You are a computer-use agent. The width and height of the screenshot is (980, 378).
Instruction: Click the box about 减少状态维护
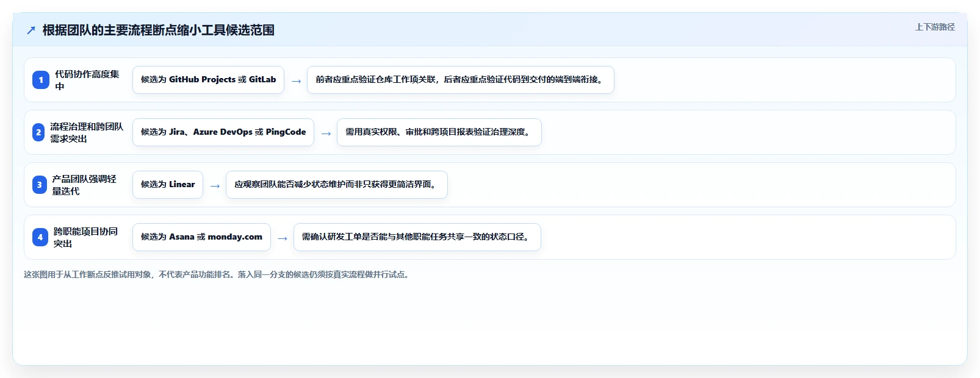[337, 185]
